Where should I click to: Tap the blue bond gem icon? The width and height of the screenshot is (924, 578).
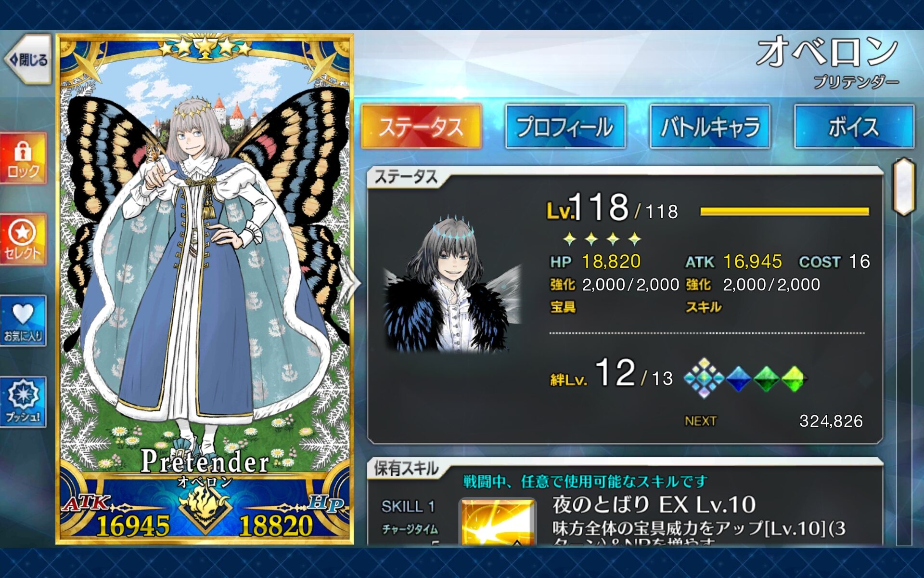tap(738, 379)
